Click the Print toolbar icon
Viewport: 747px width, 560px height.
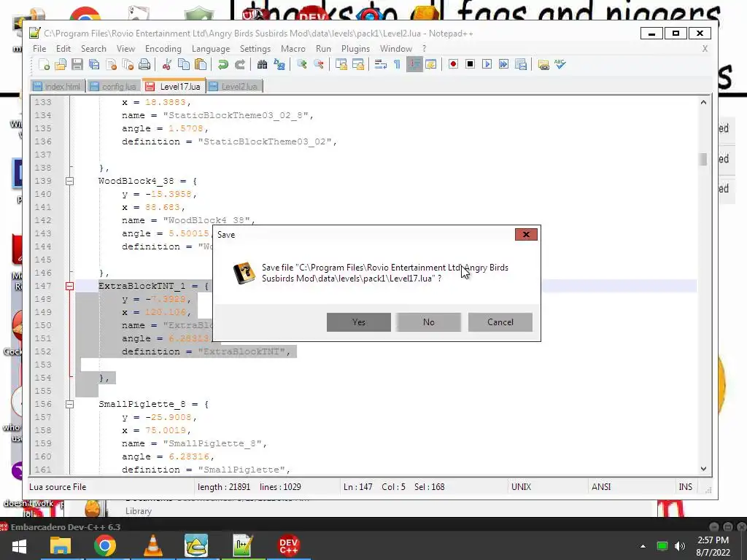pos(144,65)
